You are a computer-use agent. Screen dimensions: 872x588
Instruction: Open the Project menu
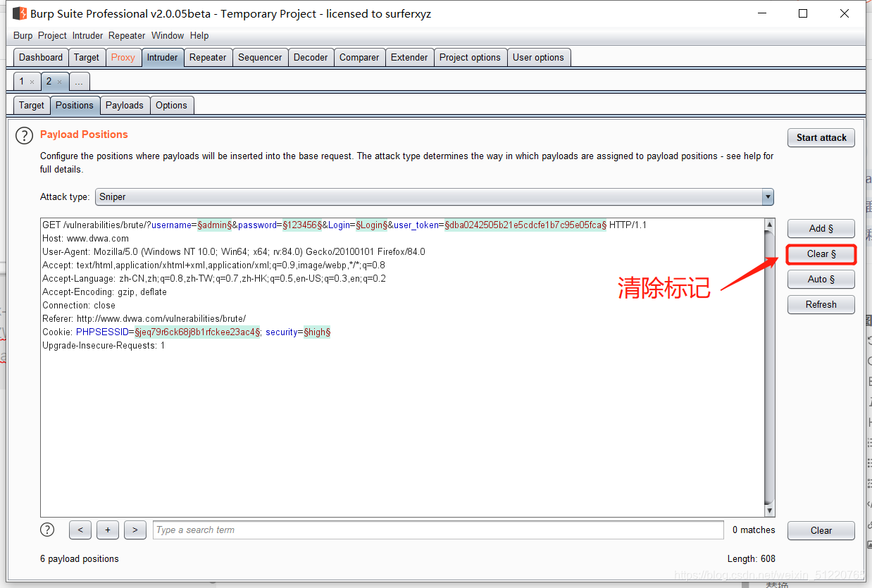coord(52,35)
